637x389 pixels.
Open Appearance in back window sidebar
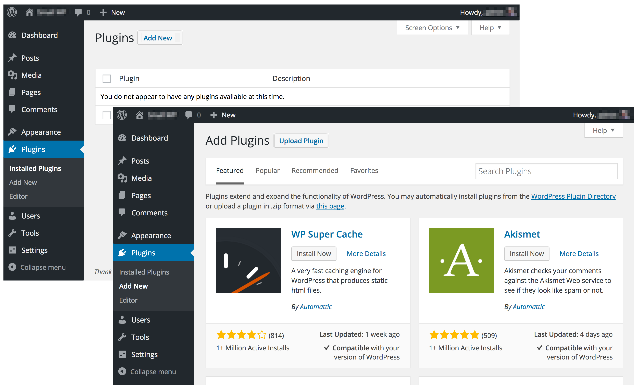(35, 132)
